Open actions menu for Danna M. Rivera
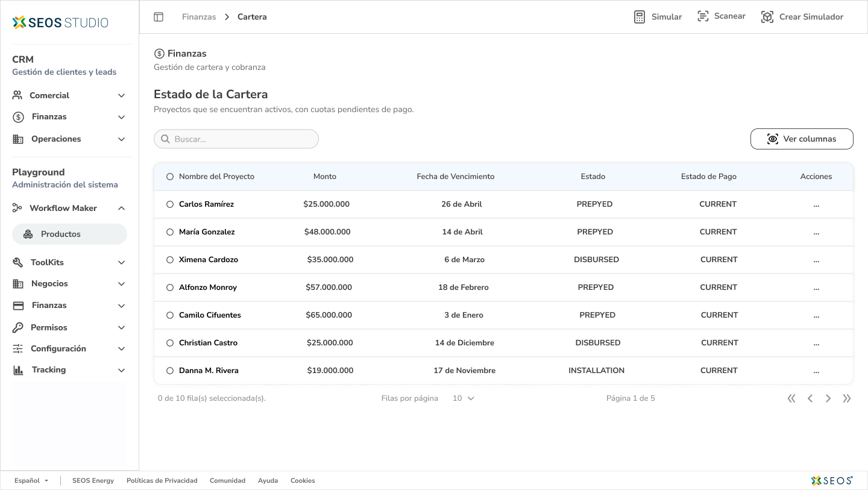This screenshot has width=868, height=490. coord(816,371)
